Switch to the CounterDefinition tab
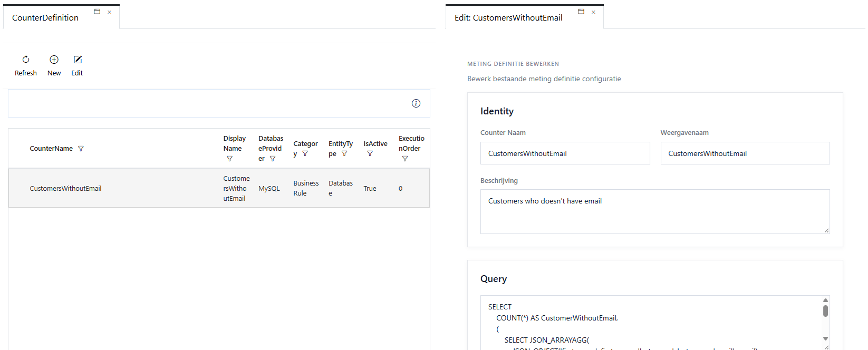The height and width of the screenshot is (350, 868). point(45,18)
